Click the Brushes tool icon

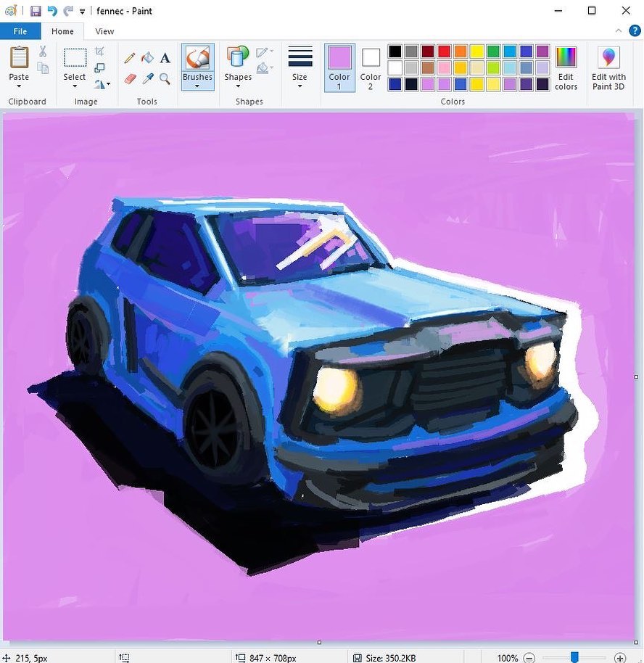pyautogui.click(x=197, y=57)
